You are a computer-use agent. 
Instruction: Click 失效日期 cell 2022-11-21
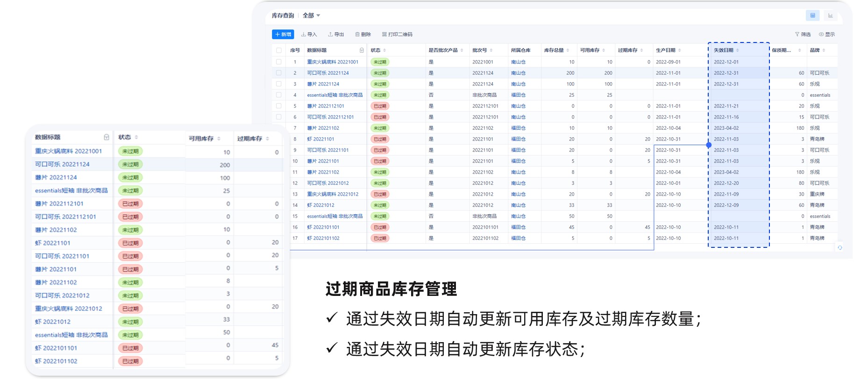tap(726, 106)
